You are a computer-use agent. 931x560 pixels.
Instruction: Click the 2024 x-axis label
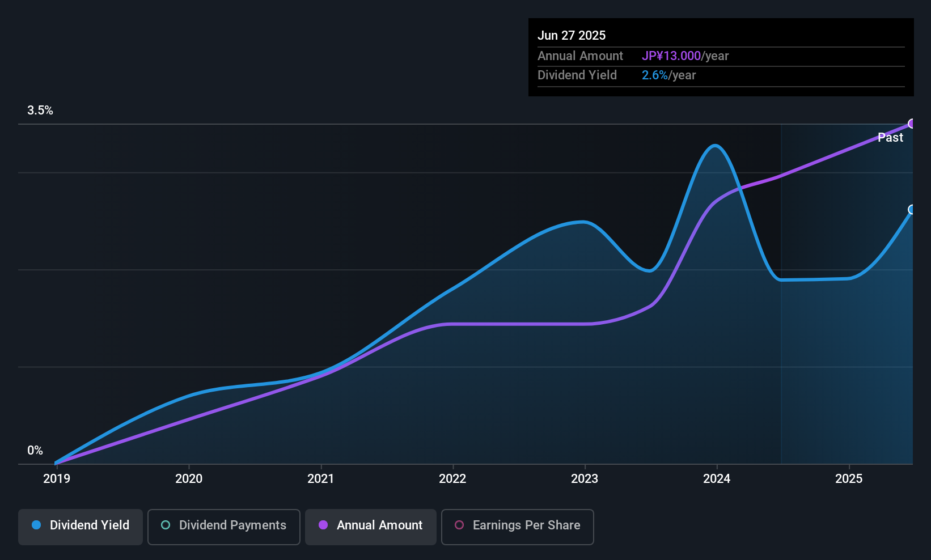(x=717, y=479)
